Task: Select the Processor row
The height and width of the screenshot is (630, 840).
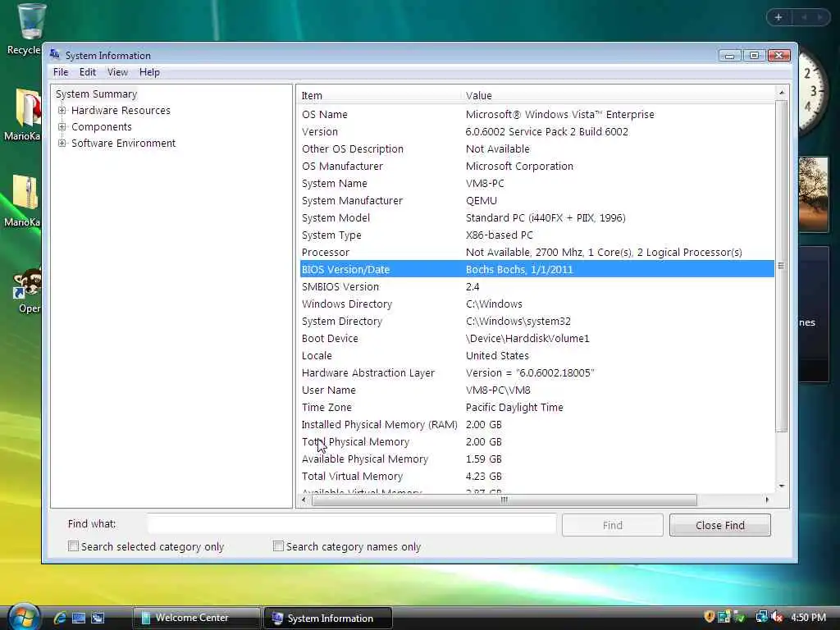Action: point(536,252)
